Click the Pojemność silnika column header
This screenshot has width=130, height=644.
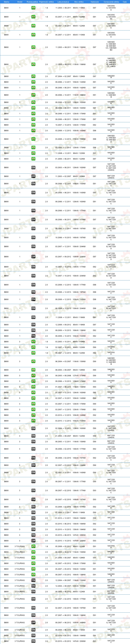coord(47,2)
